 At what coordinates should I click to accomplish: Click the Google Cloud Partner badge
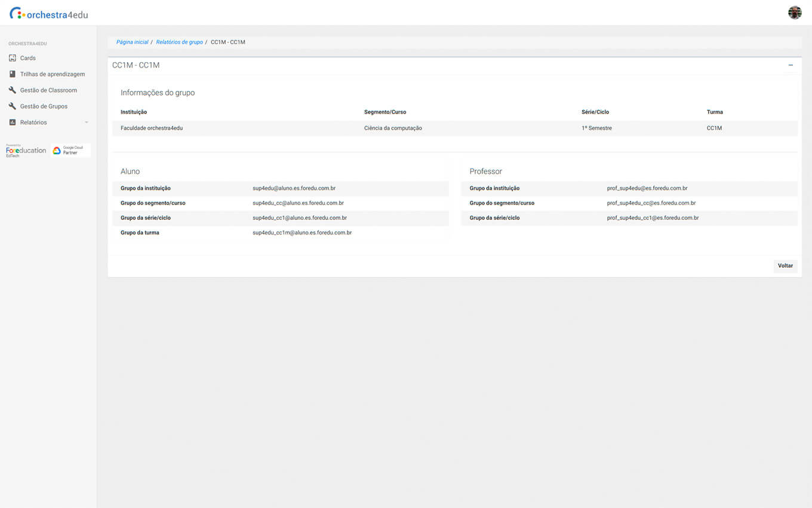click(x=70, y=151)
